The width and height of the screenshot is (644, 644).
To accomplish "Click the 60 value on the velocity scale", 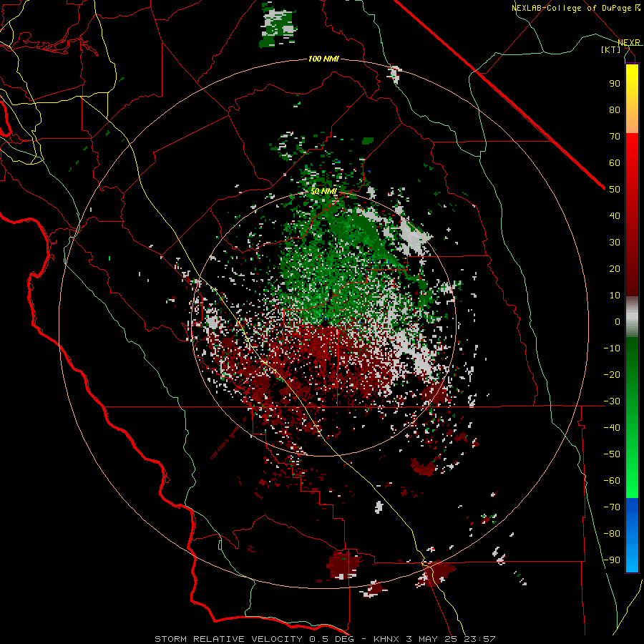I will [615, 163].
